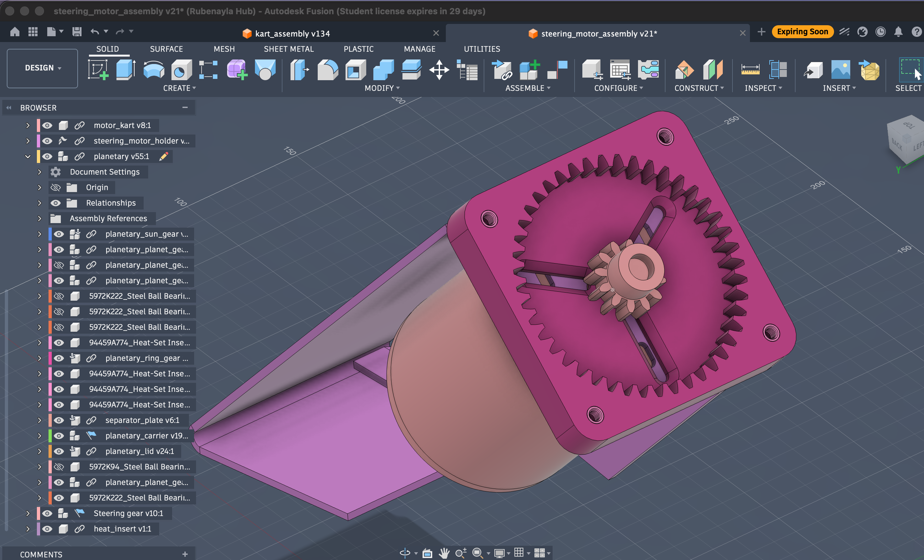Viewport: 924px width, 560px height.
Task: Expand the heat_insert v1:1 node
Action: (28, 529)
